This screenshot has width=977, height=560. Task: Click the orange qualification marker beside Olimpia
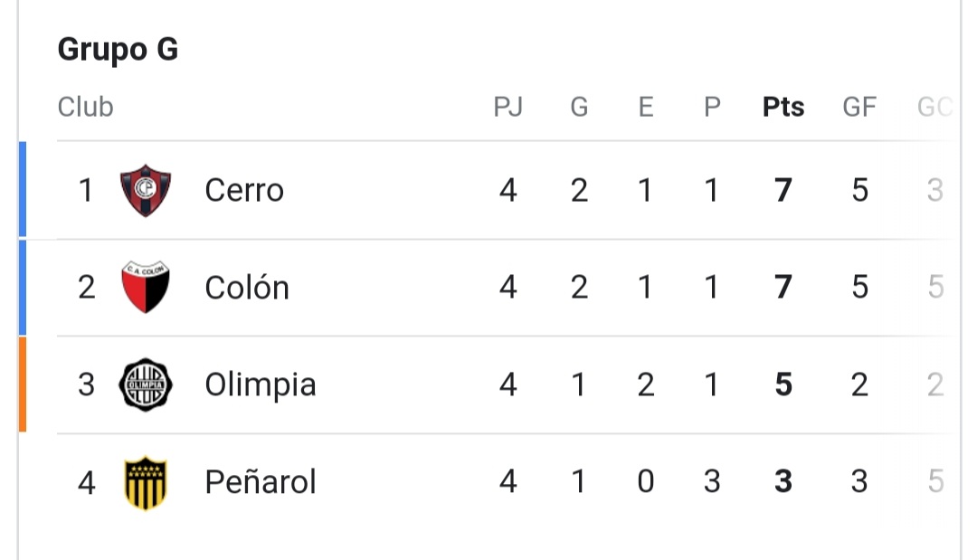pos(23,384)
